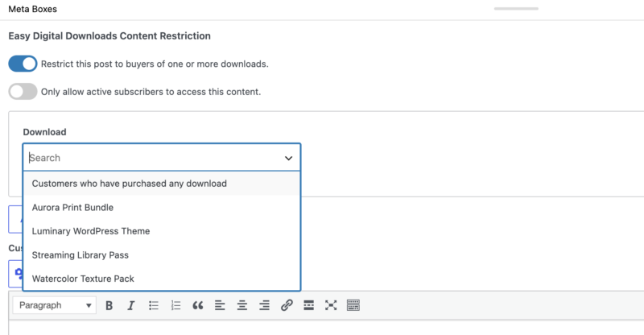This screenshot has height=335, width=644.
Task: Select Aurora Print Bundle option
Action: pos(162,207)
